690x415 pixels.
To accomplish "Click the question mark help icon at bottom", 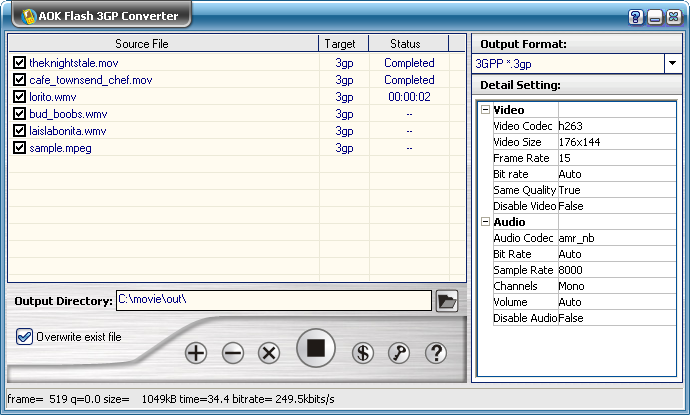I will (x=436, y=353).
